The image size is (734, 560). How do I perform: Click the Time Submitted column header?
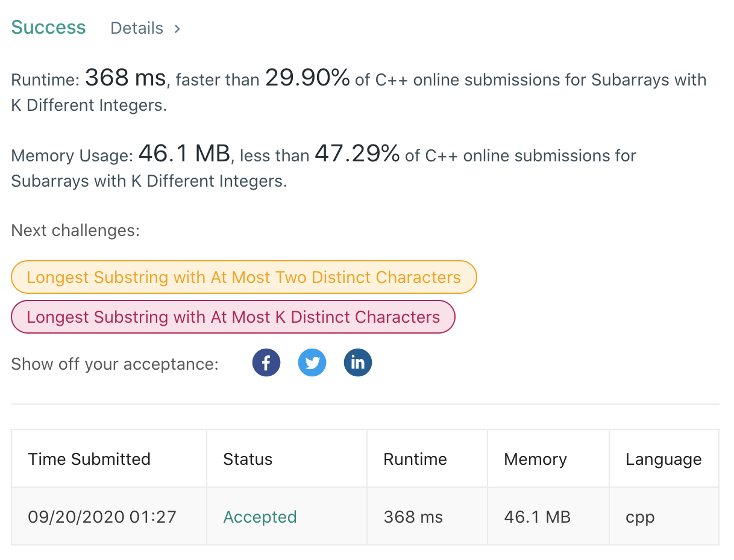(89, 459)
